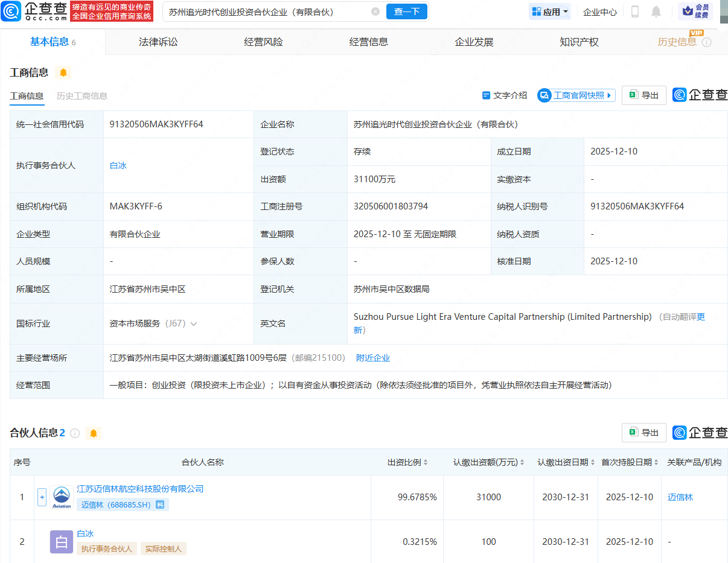Viewport: 728px width, 563px height.
Task: Click the info icon beside 合伙人信息
Action: click(74, 433)
